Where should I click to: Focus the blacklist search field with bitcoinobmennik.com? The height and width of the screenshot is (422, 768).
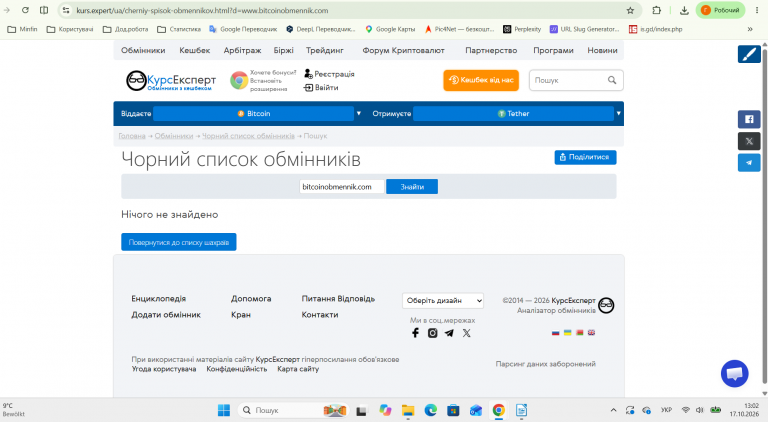(x=342, y=187)
